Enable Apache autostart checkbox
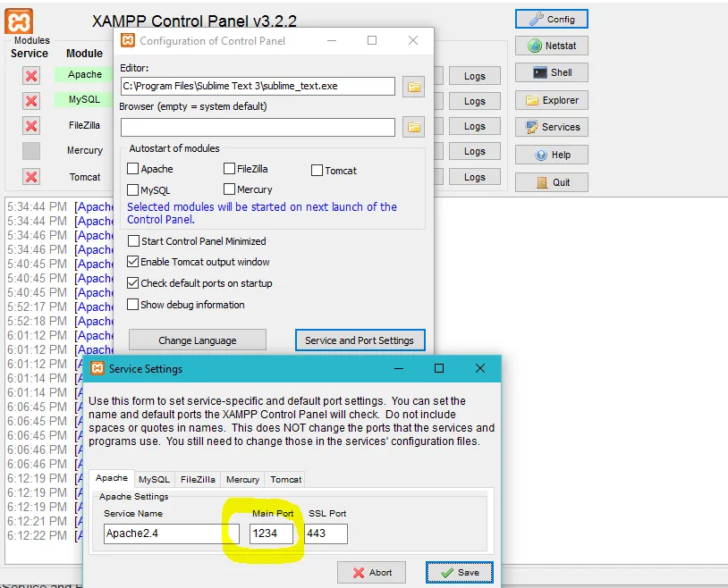The image size is (728, 588). point(132,169)
